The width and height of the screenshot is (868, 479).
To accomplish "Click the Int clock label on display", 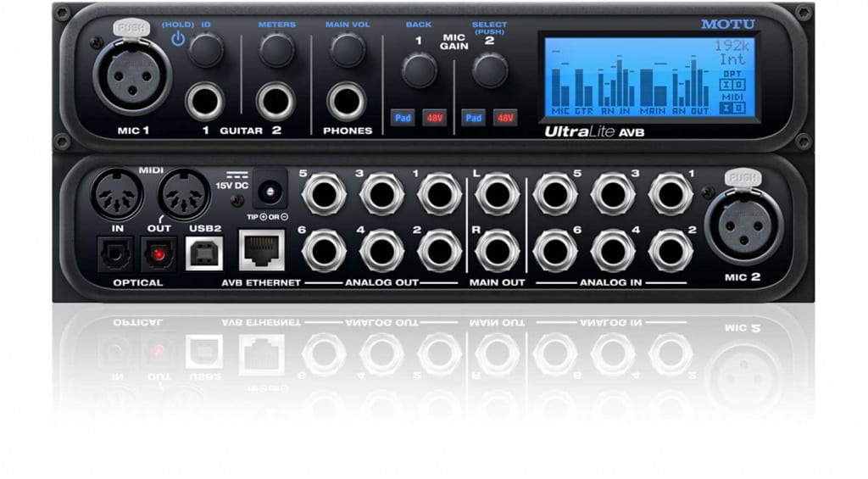I will (732, 58).
